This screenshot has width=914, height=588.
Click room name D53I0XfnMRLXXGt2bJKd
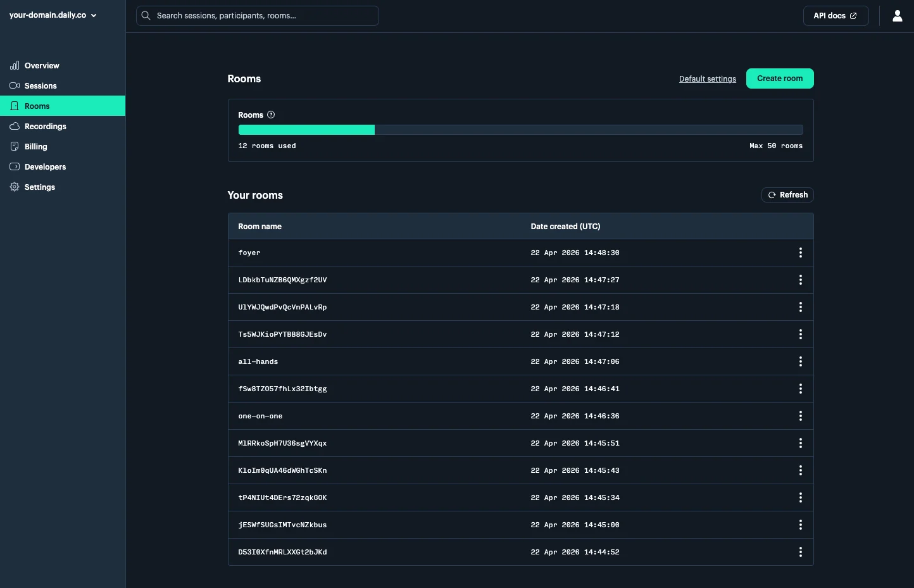(x=282, y=552)
